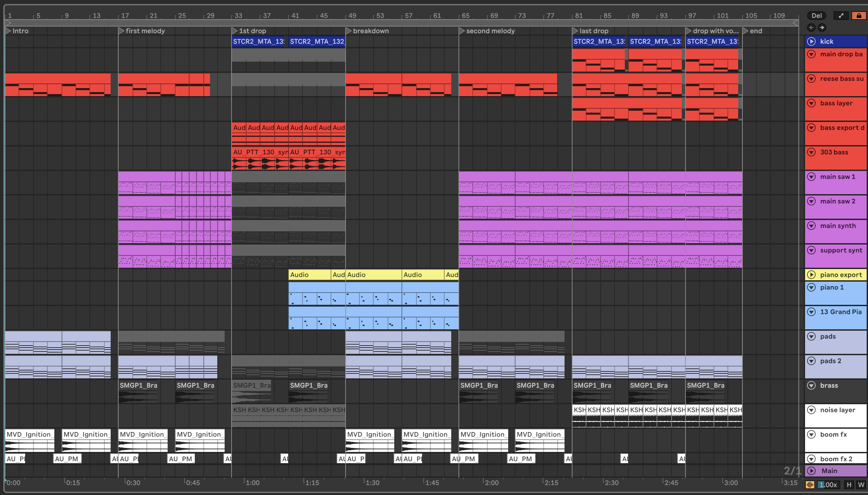Jump to the drop with vo... locator

click(688, 30)
